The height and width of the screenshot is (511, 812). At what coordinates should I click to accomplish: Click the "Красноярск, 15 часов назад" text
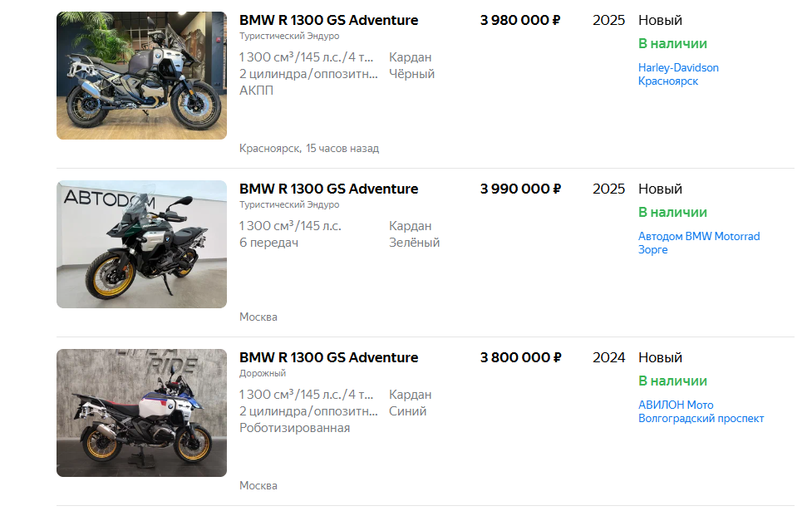(308, 149)
